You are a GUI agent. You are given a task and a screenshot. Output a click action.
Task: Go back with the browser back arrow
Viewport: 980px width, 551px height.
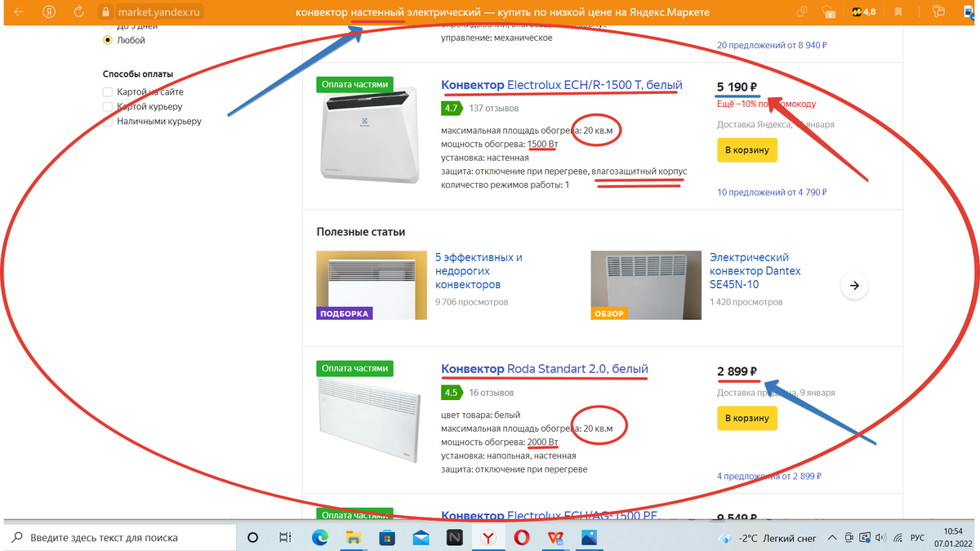[18, 12]
